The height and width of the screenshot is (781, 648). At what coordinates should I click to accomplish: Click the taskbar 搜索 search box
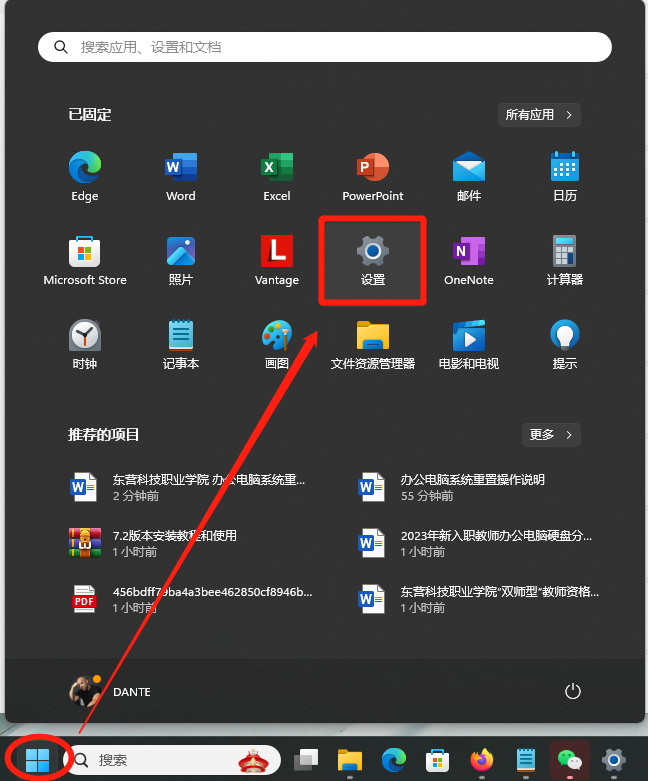click(173, 760)
